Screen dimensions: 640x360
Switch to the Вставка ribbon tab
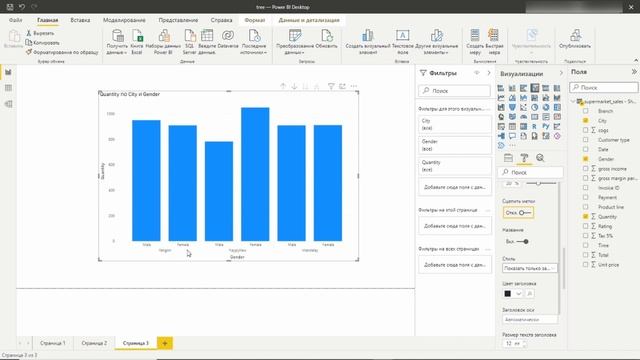(80, 20)
